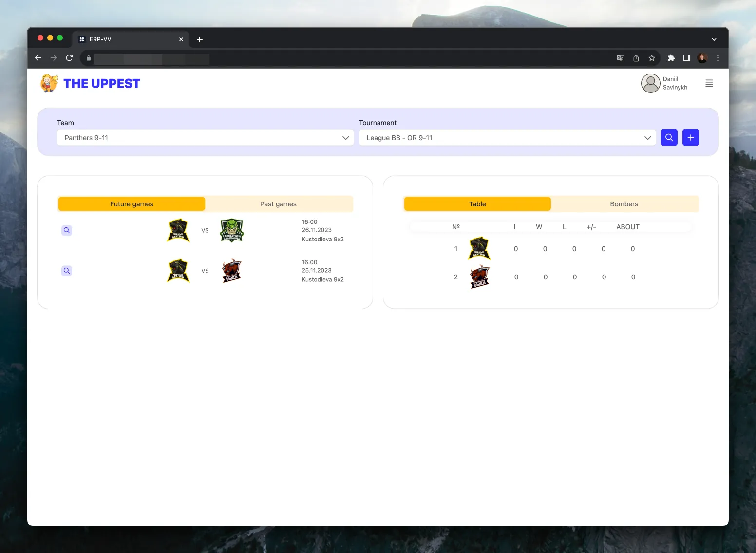The width and height of the screenshot is (756, 553).
Task: Reload the page
Action: pos(69,58)
